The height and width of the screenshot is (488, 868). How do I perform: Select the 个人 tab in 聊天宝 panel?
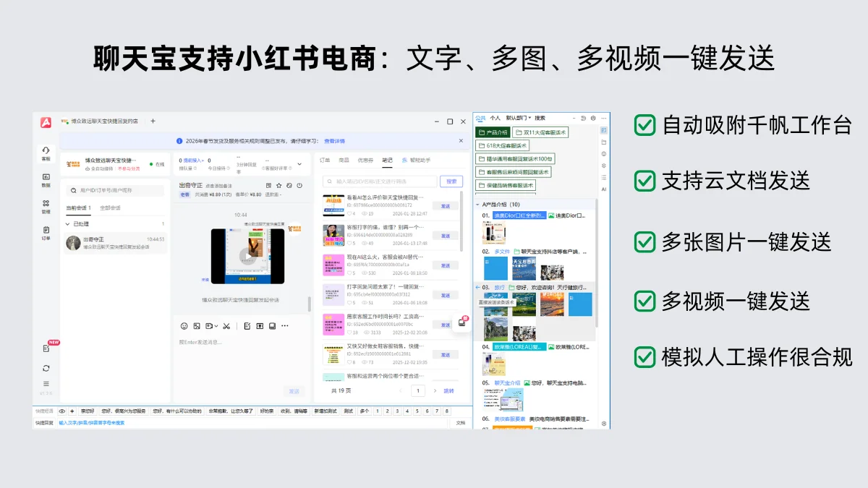(495, 118)
